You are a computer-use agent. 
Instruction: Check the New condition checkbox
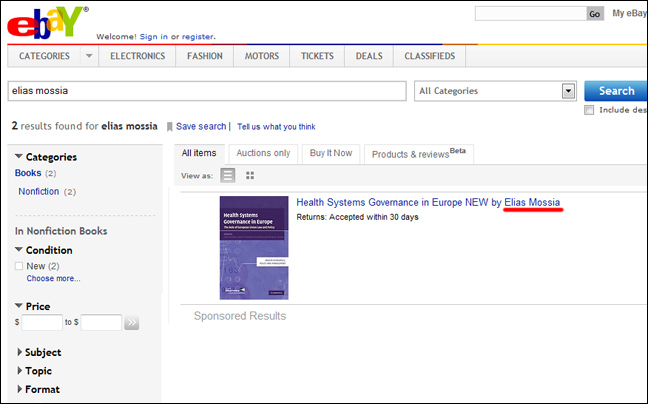pos(20,266)
